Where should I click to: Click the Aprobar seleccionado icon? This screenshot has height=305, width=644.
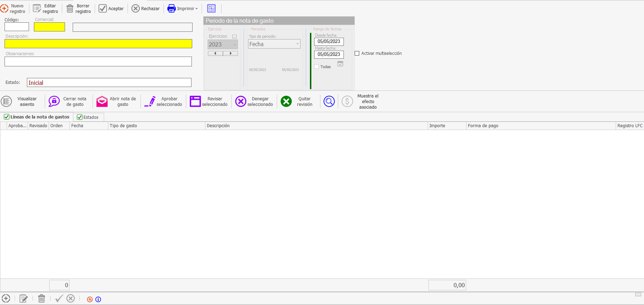[150, 102]
